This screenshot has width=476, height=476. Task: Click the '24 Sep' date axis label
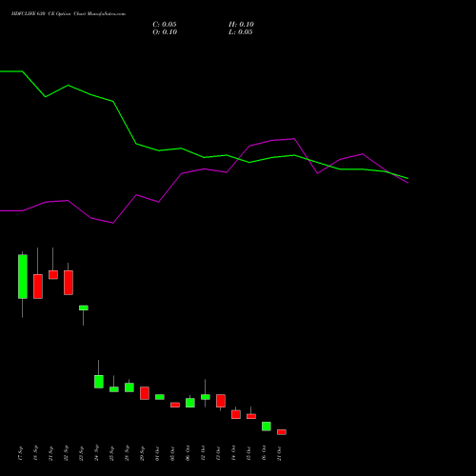pyautogui.click(x=97, y=453)
